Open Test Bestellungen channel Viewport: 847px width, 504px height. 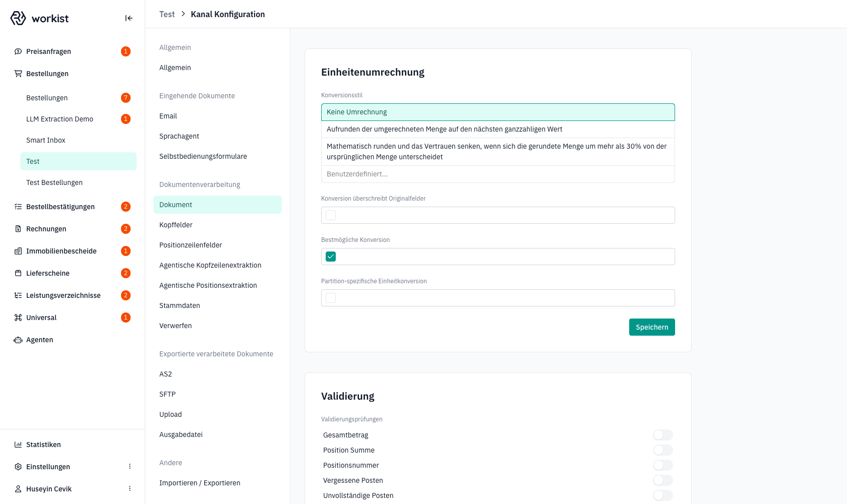pyautogui.click(x=78, y=182)
